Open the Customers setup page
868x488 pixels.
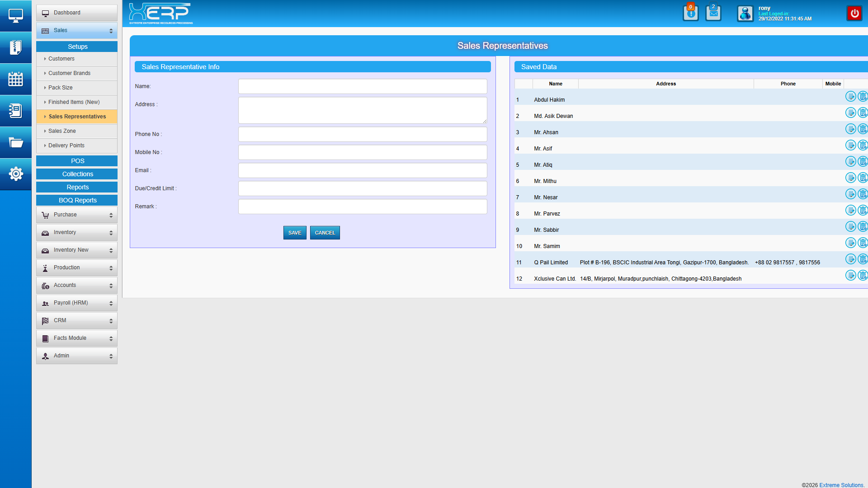point(61,59)
